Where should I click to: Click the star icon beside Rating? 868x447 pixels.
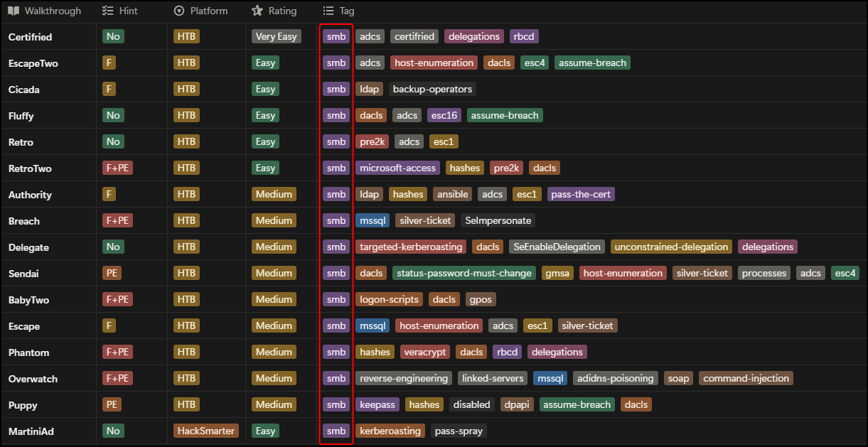pos(257,11)
